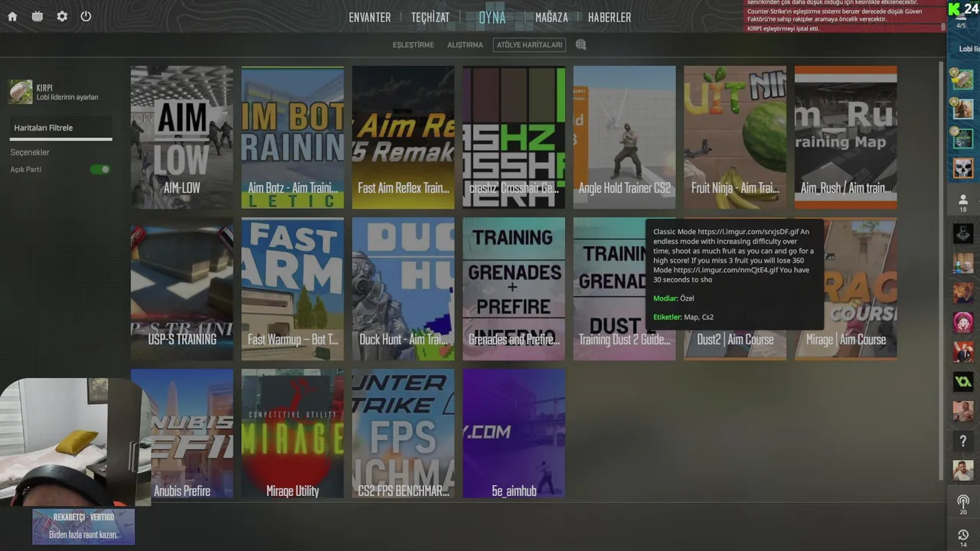Click the Etiketler: Map, Cs2 text

(x=684, y=317)
